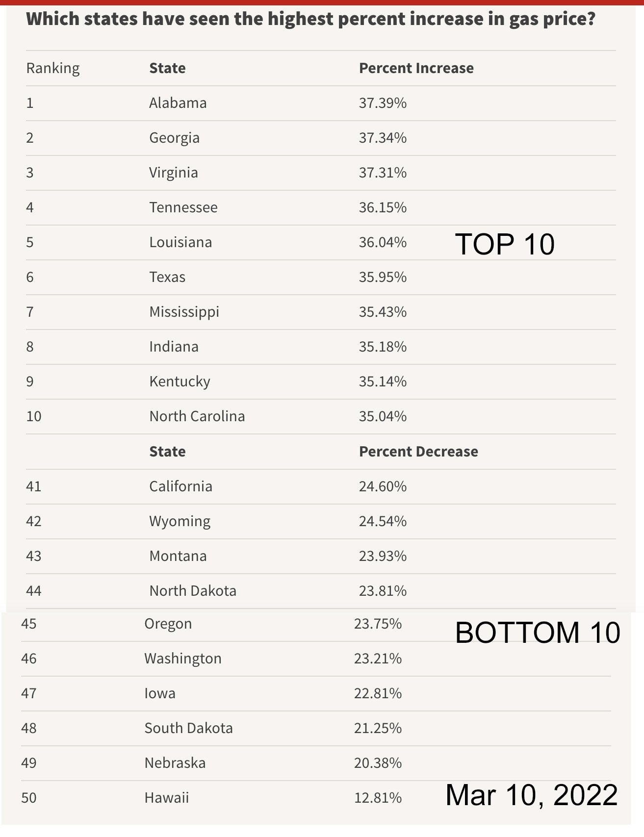The height and width of the screenshot is (837, 644).
Task: Select the Texas state entry
Action: click(167, 277)
